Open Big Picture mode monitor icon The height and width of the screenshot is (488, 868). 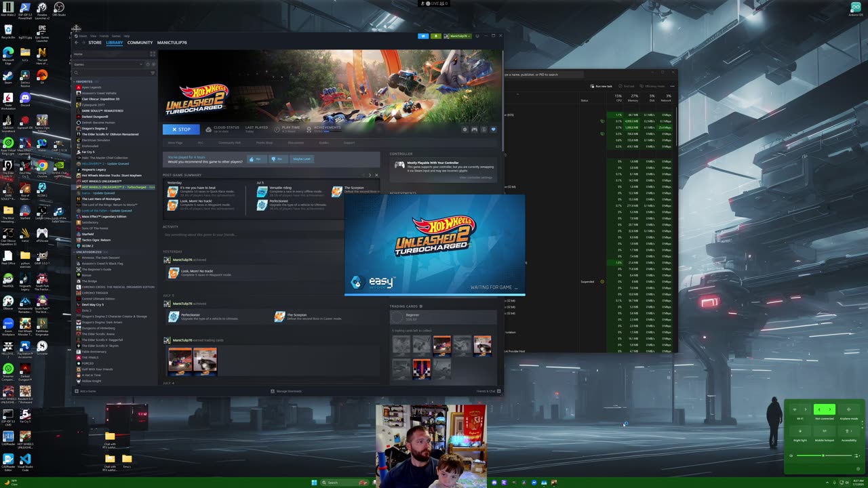(x=477, y=36)
